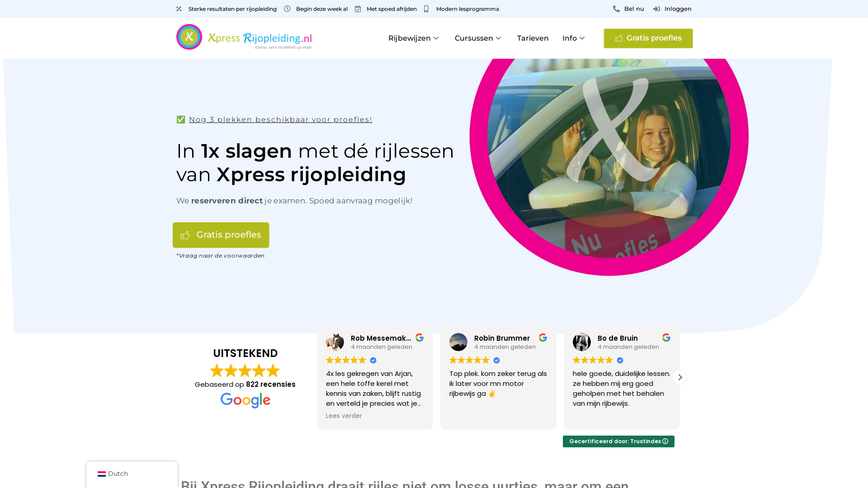Click the Trustindex info icon
The width and height of the screenshot is (868, 488).
[x=665, y=441]
